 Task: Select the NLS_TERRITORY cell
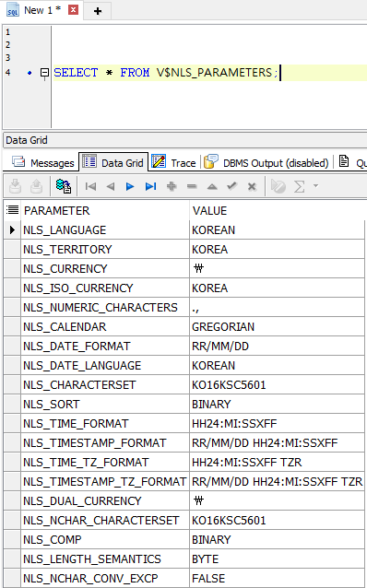(x=105, y=250)
